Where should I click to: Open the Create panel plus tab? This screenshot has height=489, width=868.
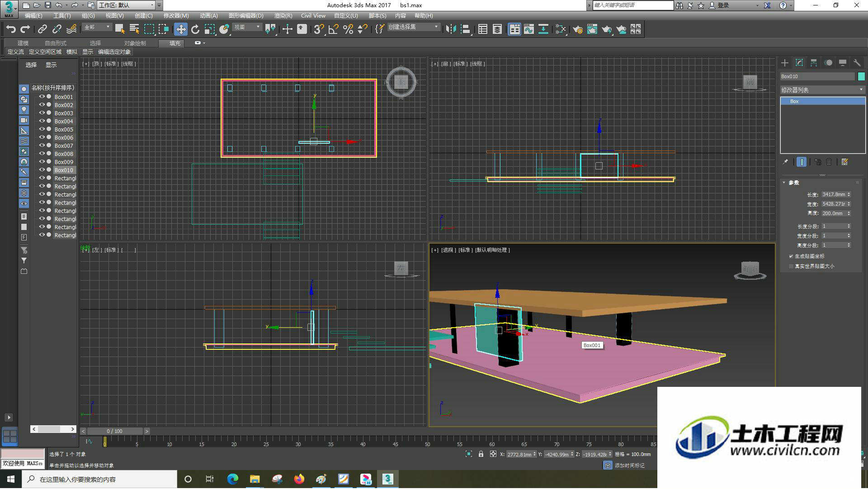coord(785,63)
